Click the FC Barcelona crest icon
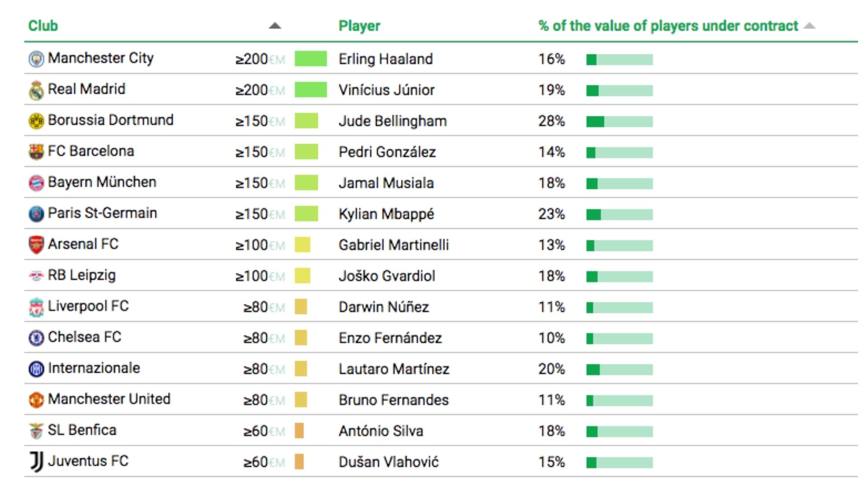 click(x=36, y=152)
